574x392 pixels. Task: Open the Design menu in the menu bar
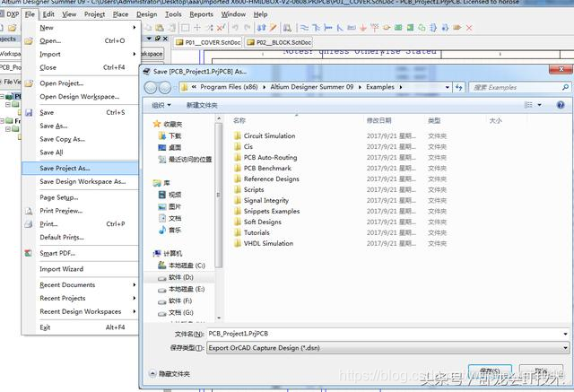147,14
